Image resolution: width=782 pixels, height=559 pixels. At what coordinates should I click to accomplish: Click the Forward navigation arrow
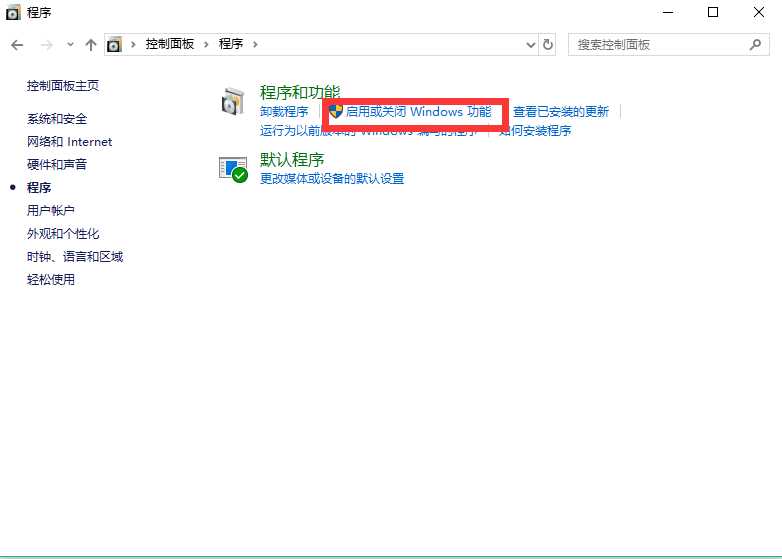(x=46, y=45)
